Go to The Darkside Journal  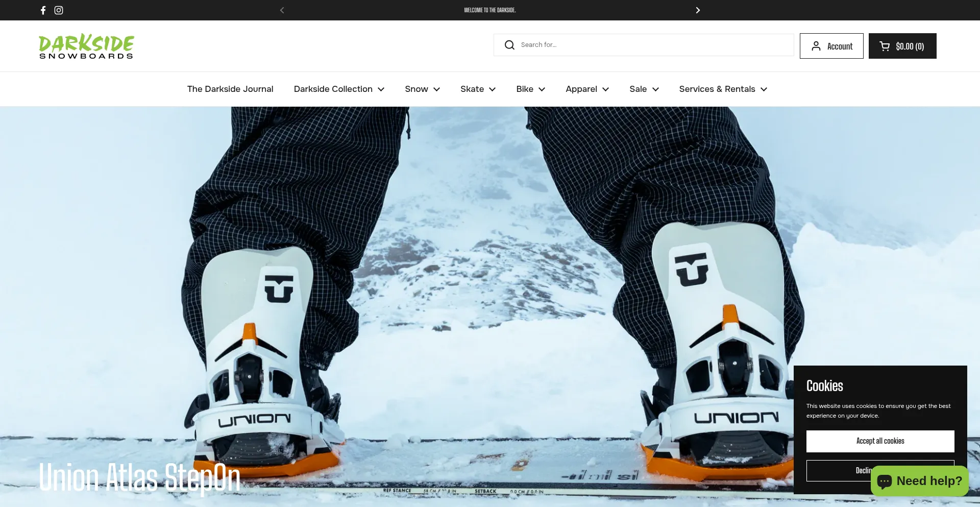coord(230,89)
